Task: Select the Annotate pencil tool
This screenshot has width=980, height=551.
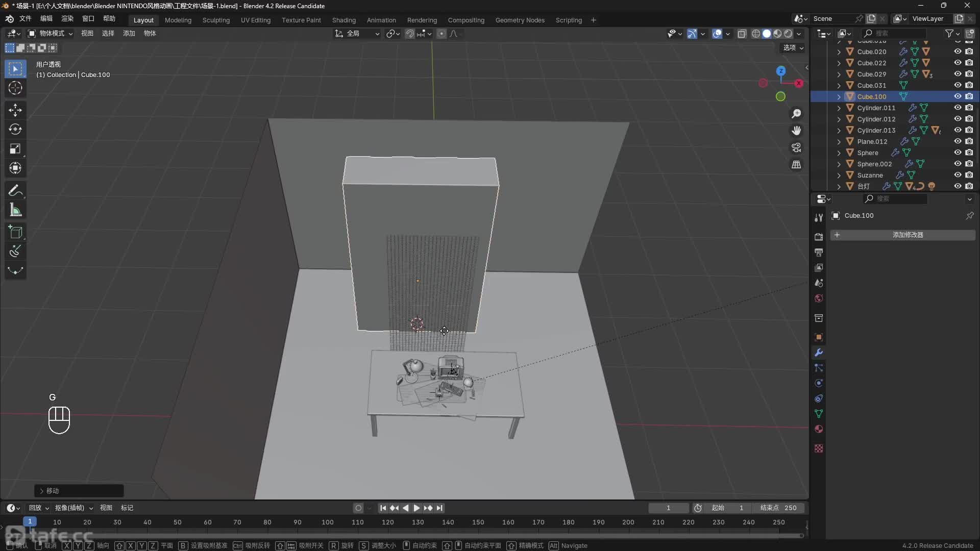Action: 15,191
